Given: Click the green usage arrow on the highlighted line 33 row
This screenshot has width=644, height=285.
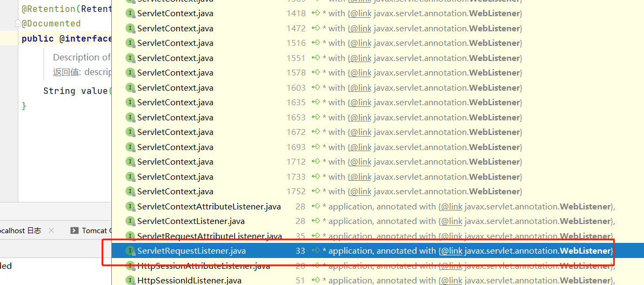Looking at the screenshot, I should (316, 250).
